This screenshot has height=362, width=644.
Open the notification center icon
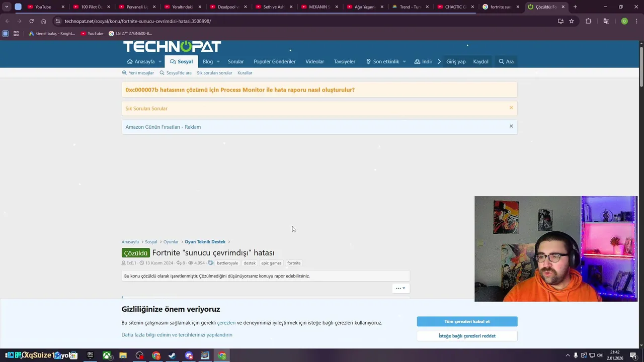pyautogui.click(x=633, y=355)
